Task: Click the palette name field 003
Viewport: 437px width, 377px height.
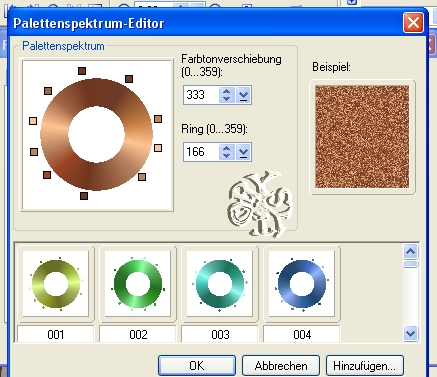Action: [x=220, y=334]
